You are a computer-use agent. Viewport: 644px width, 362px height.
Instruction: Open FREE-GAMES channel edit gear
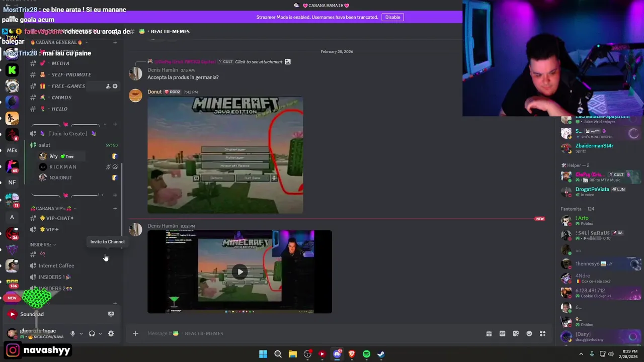[115, 86]
